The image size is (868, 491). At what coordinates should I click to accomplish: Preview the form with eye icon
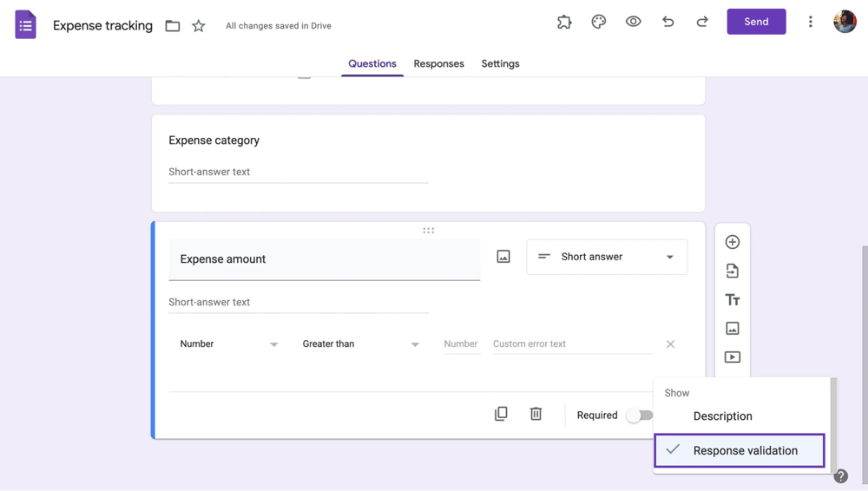coord(634,23)
